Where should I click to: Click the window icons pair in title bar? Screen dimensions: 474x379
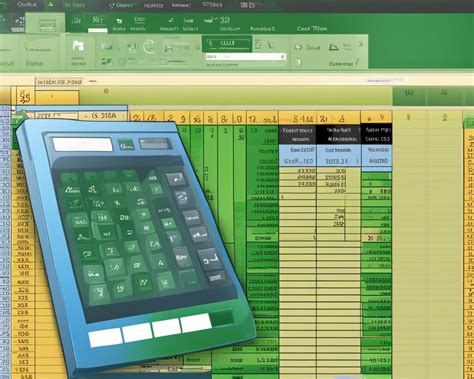[x=248, y=5]
